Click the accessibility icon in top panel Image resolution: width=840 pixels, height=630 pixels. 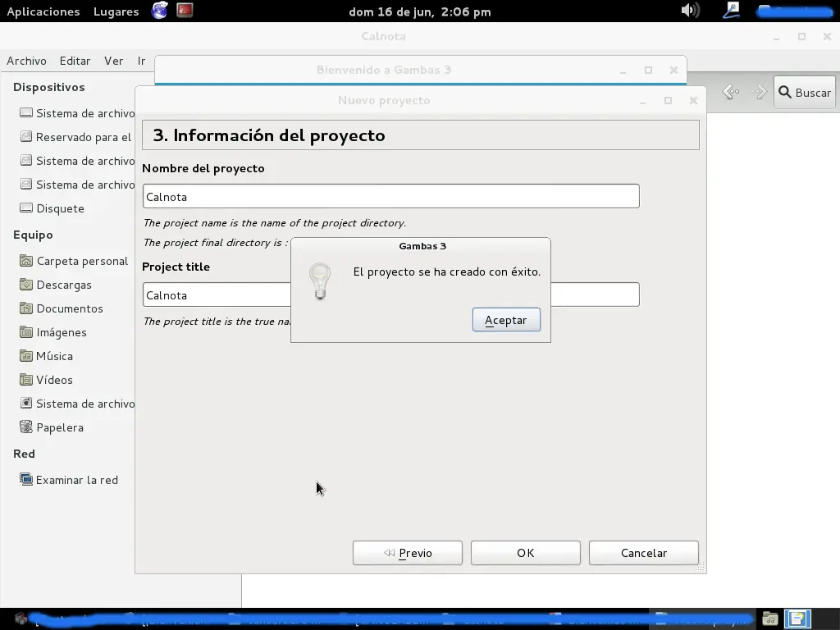click(731, 10)
